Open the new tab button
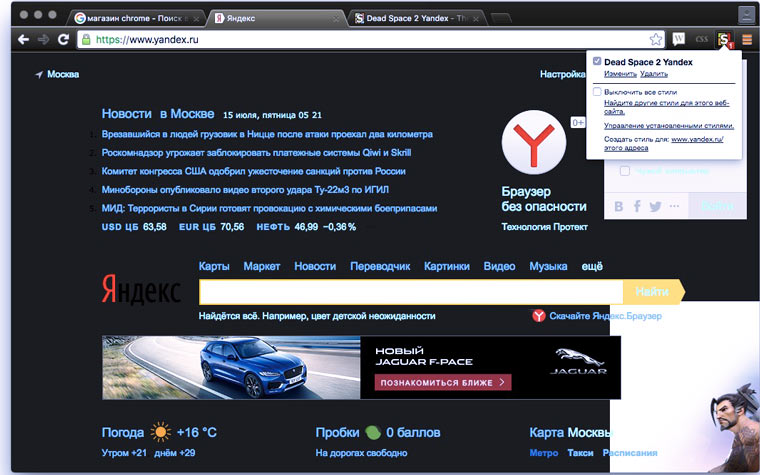 [x=501, y=19]
